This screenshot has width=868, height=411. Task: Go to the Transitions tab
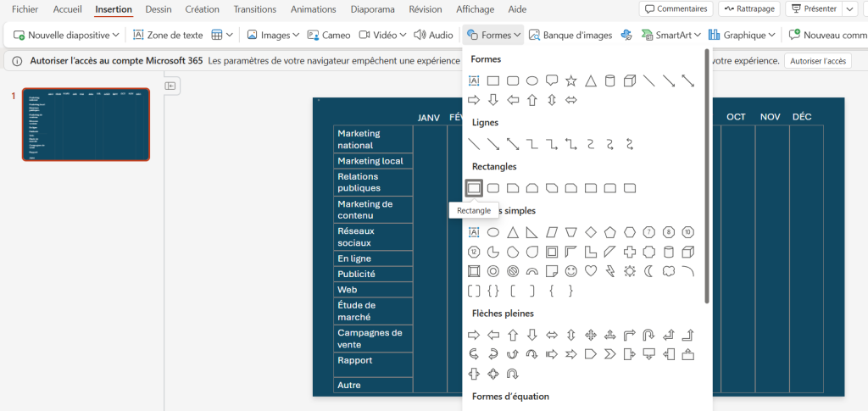coord(254,9)
